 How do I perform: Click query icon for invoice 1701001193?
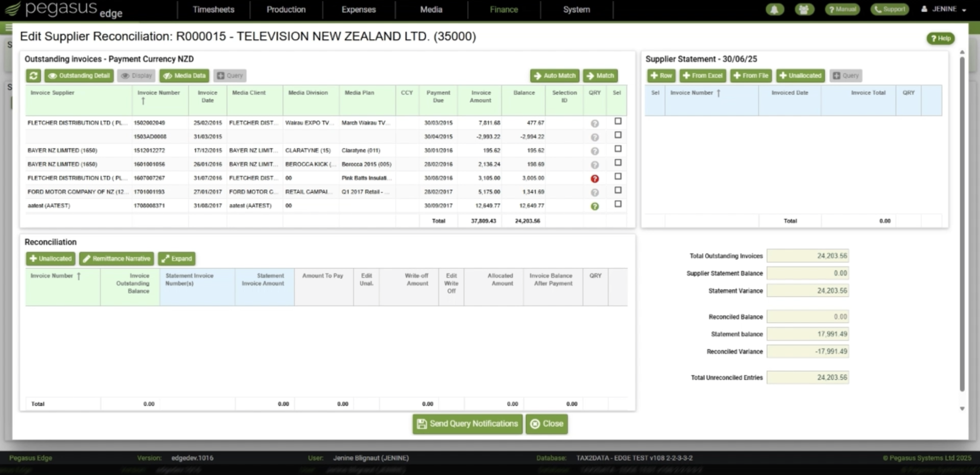click(594, 192)
